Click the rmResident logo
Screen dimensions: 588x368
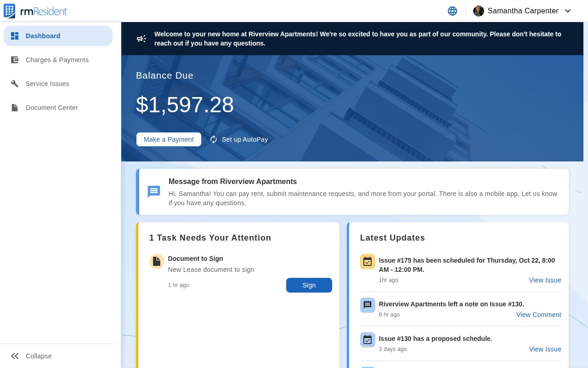(x=35, y=11)
